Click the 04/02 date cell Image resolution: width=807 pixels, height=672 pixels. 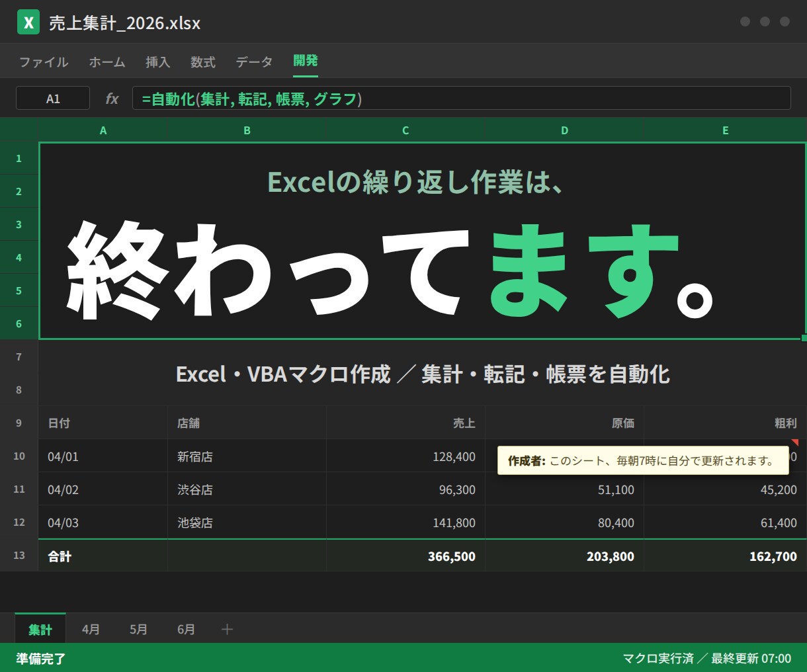(103, 489)
